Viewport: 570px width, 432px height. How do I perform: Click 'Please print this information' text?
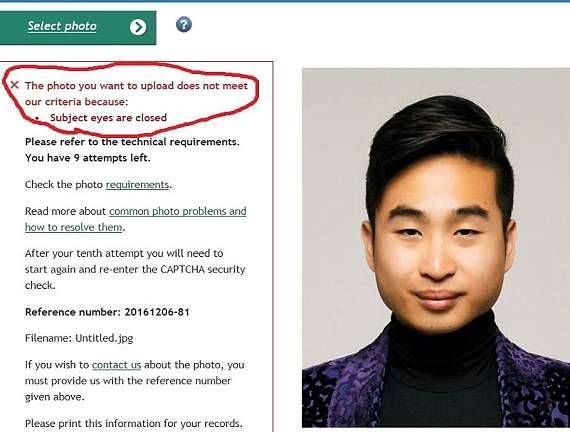(133, 424)
